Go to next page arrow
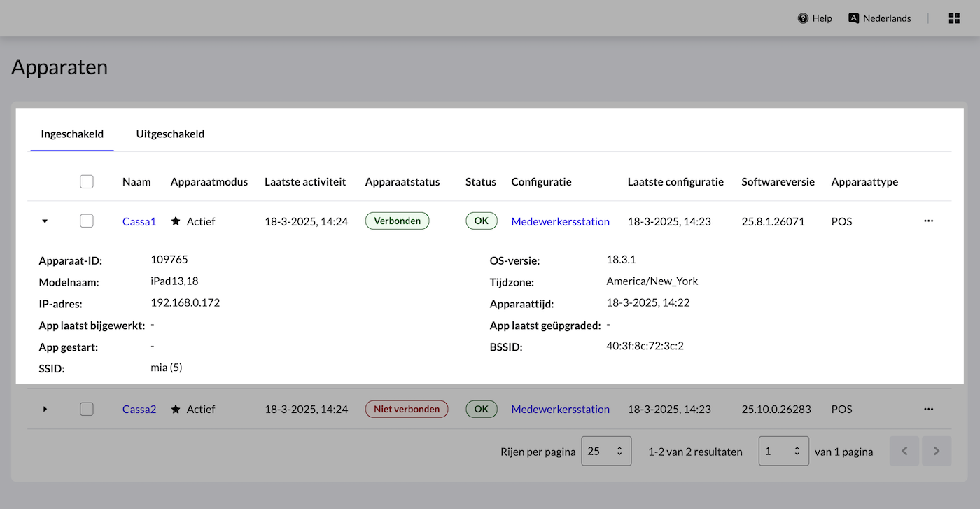The height and width of the screenshot is (509, 980). pyautogui.click(x=937, y=452)
